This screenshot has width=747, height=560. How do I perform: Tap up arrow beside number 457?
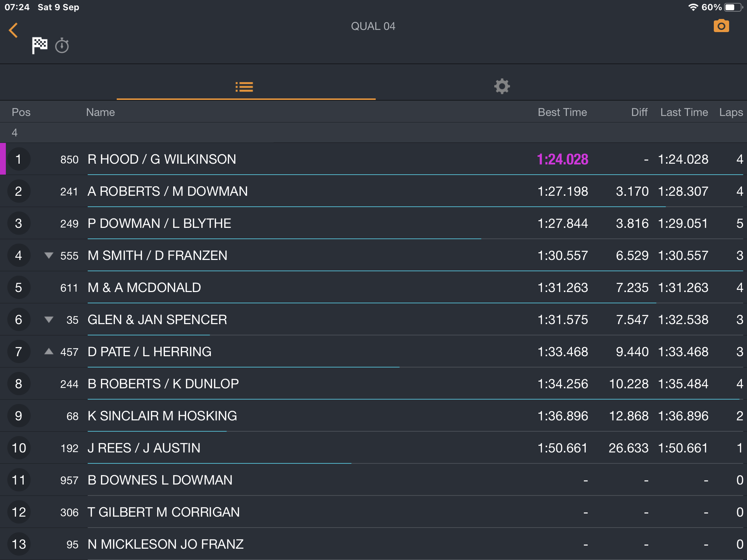[49, 351]
